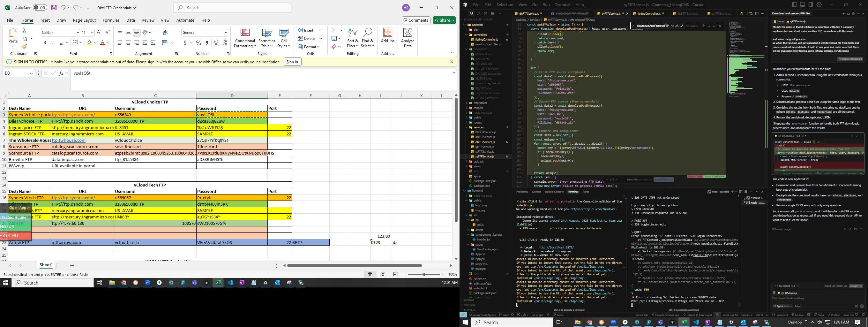Switch to Page Layout view in Excel status bar
The image size is (868, 327).
point(383,274)
